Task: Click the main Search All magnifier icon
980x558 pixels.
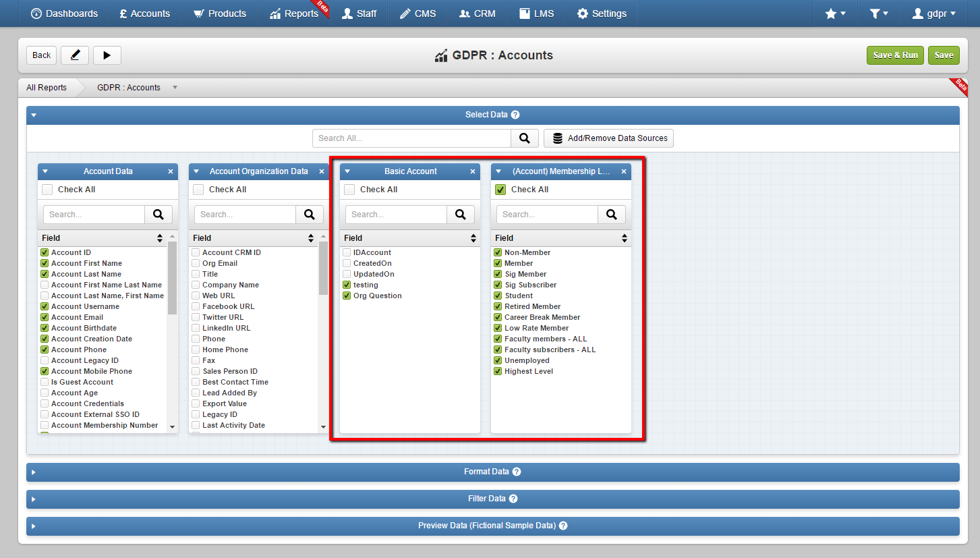Action: click(525, 138)
